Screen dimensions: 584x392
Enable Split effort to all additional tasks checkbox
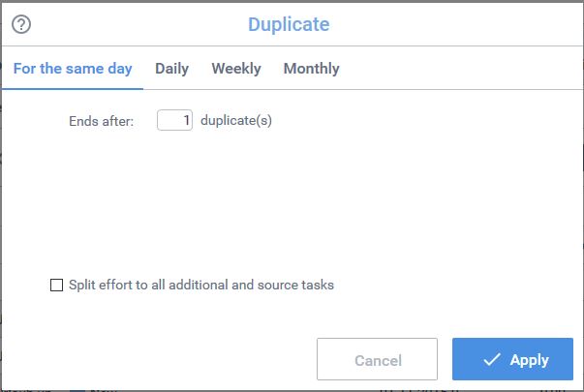click(x=56, y=286)
